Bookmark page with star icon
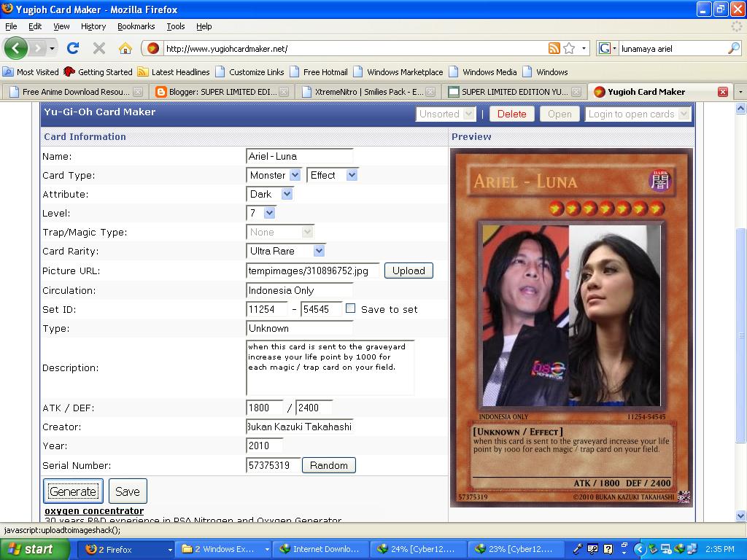The height and width of the screenshot is (560, 747). pos(569,48)
